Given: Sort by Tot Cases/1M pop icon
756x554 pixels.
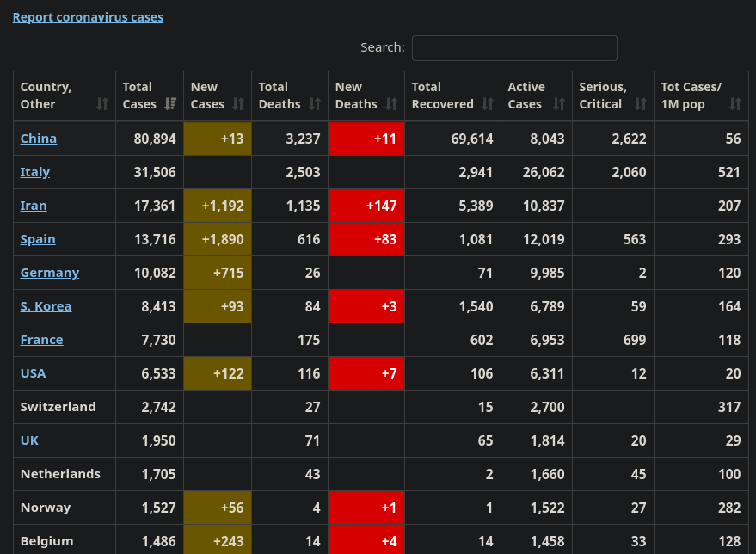Looking at the screenshot, I should coord(734,104).
